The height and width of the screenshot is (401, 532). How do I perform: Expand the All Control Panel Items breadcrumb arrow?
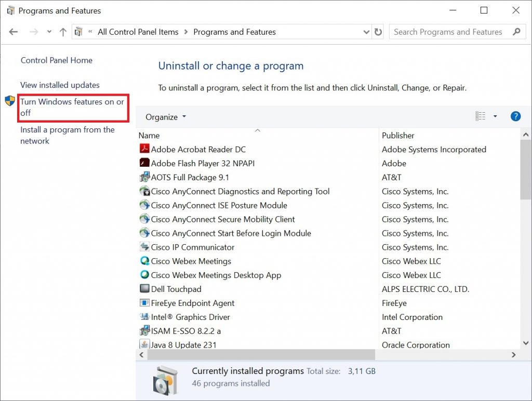pos(186,32)
